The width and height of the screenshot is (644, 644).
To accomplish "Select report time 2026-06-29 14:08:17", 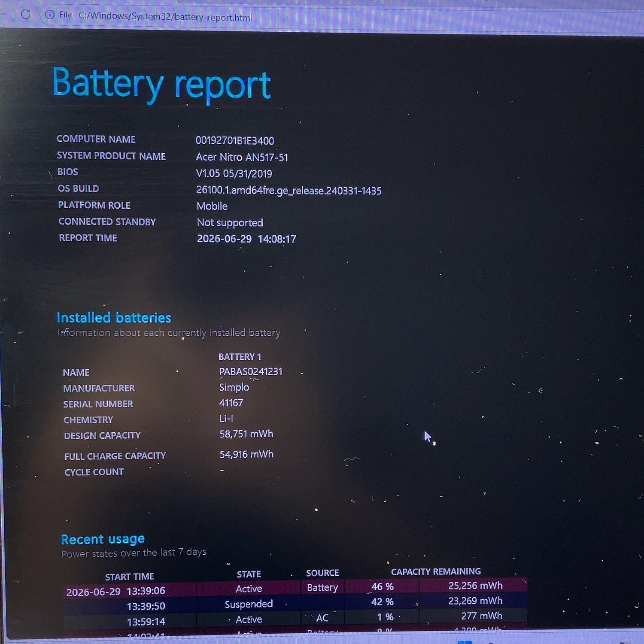I will coord(246,239).
